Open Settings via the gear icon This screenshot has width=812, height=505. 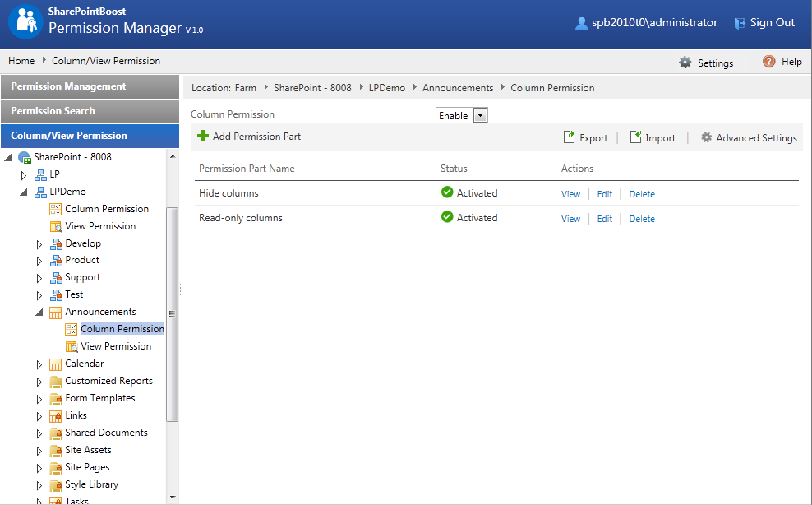tap(685, 63)
